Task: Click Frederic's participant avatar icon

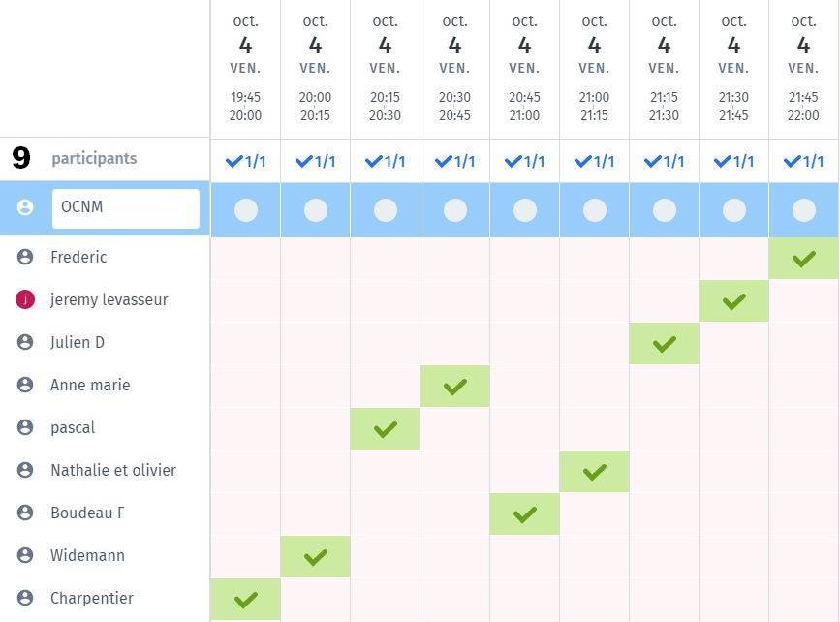Action: (x=25, y=257)
